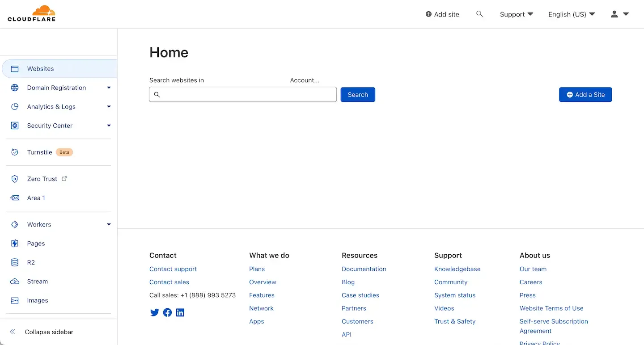644x345 pixels.
Task: Click the Websites browser window icon
Action: [15, 69]
